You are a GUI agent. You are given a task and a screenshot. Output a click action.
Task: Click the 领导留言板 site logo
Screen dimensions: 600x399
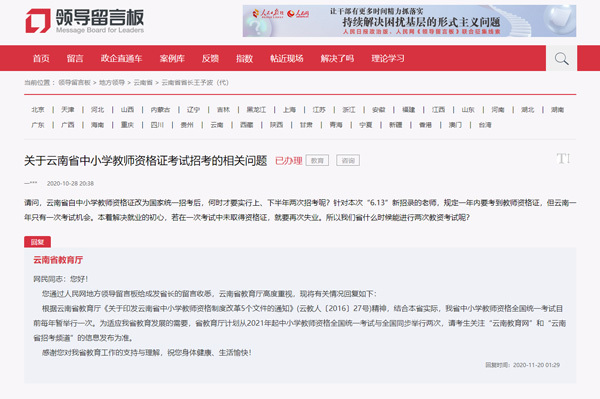pos(85,21)
